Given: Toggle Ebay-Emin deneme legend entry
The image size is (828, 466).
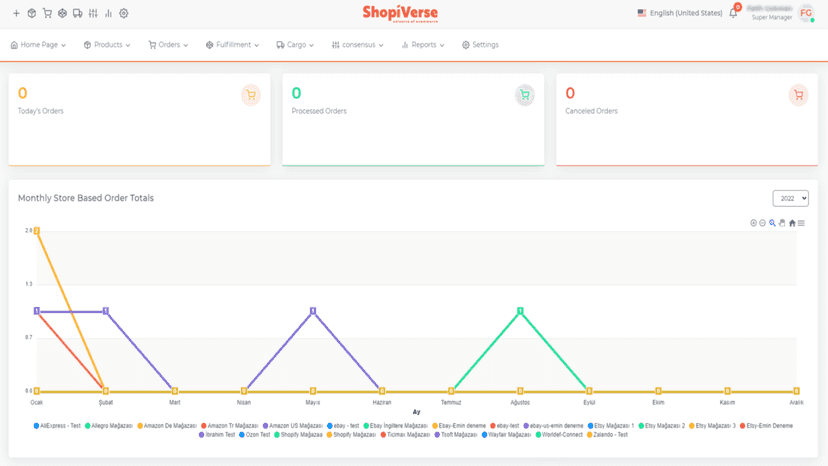Looking at the screenshot, I should (459, 426).
